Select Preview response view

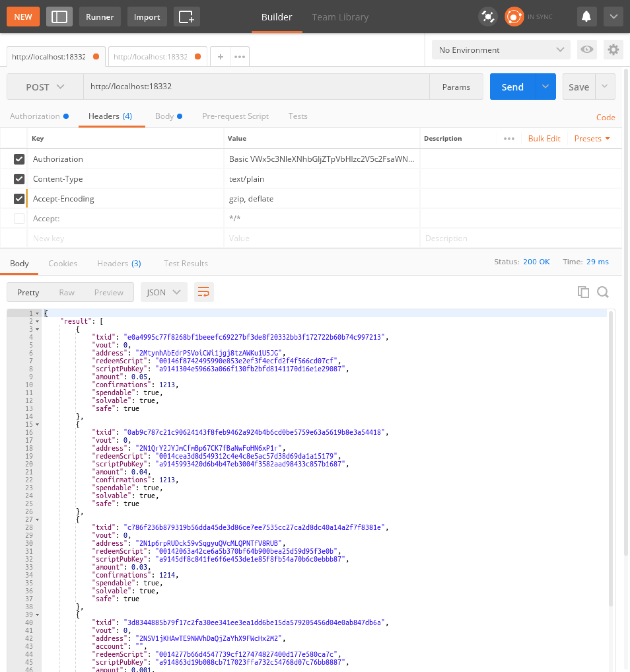tap(109, 293)
